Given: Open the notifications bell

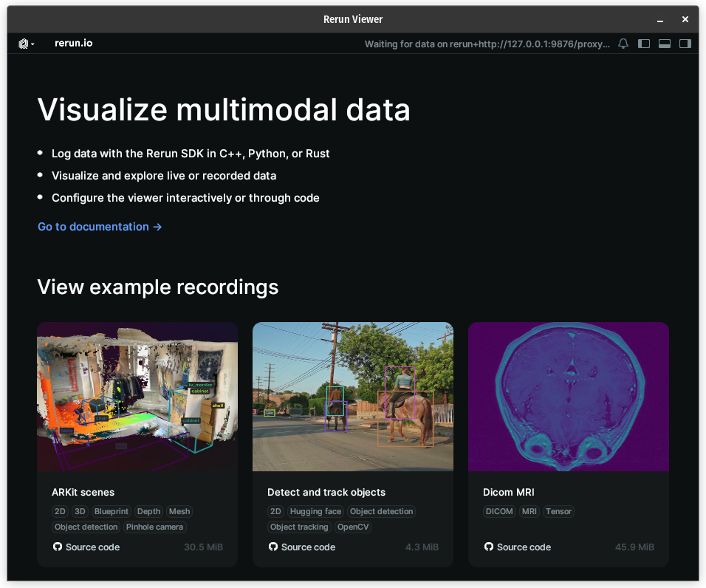Looking at the screenshot, I should [623, 44].
